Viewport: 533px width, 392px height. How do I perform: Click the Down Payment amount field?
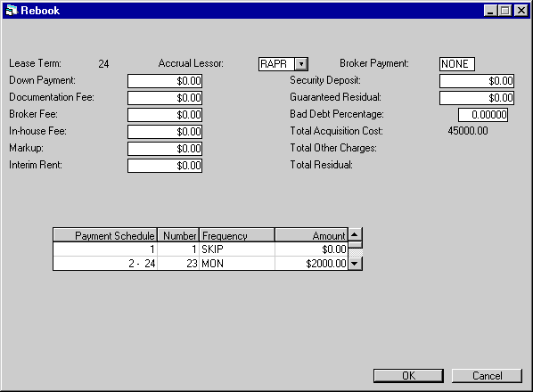click(x=165, y=81)
